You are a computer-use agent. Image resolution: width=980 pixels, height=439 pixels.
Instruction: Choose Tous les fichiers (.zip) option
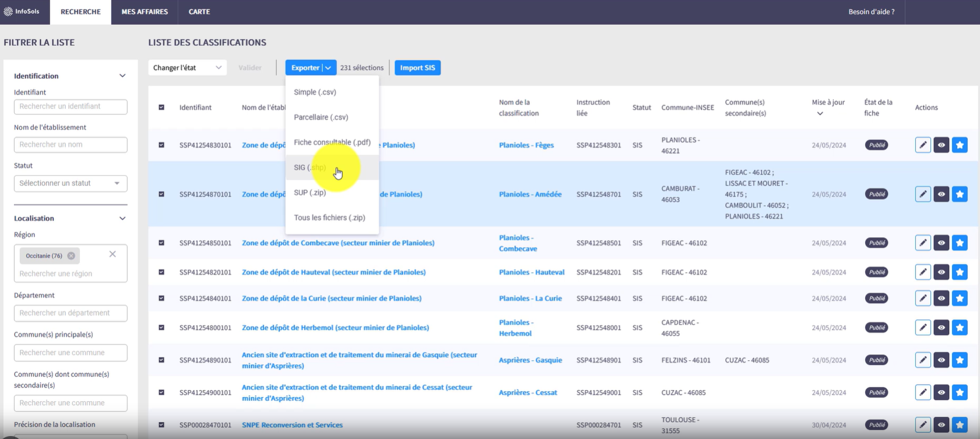(332, 217)
